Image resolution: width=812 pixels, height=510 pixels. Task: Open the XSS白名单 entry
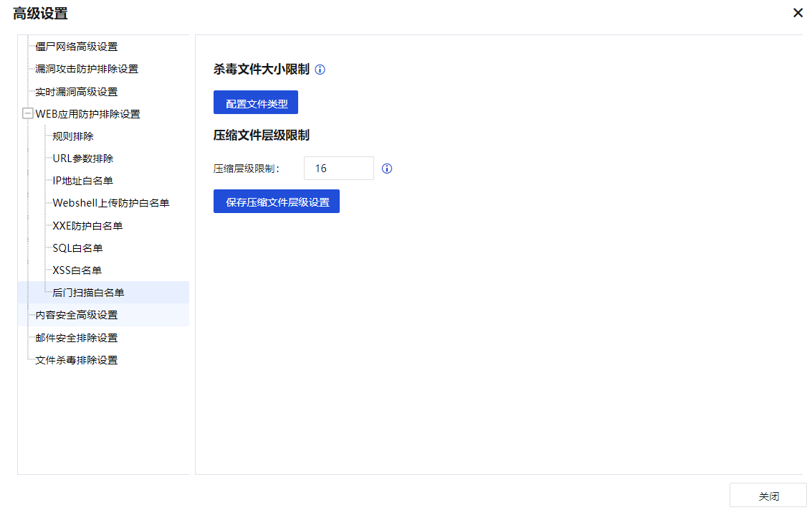pyautogui.click(x=77, y=270)
